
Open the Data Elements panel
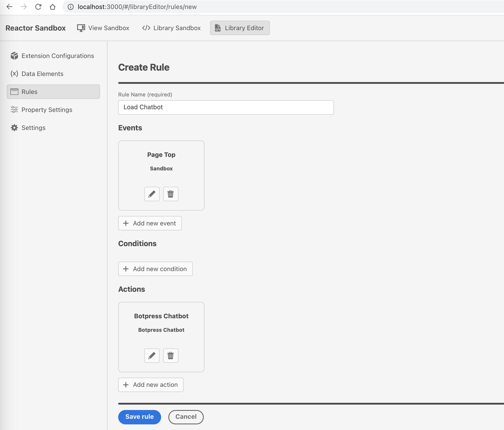click(x=42, y=74)
